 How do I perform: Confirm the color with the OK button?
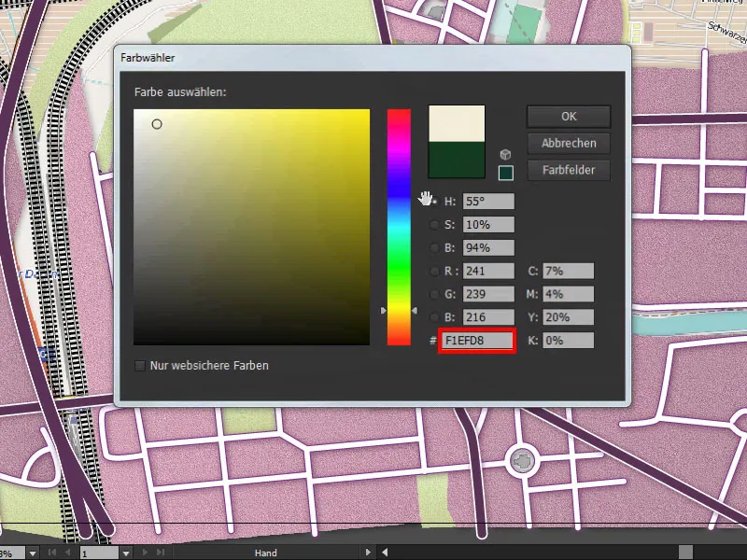click(x=569, y=116)
